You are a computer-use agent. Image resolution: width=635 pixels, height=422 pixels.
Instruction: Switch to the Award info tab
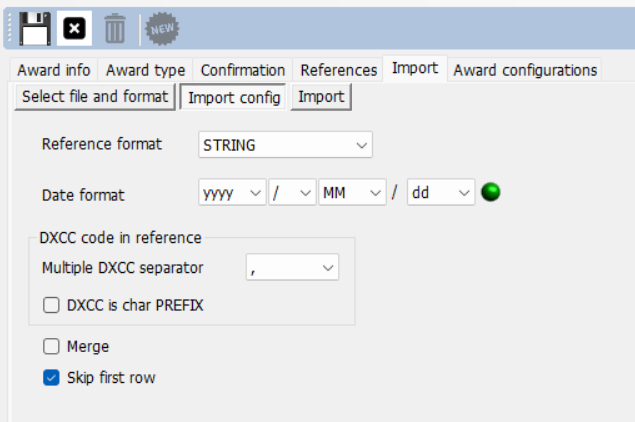coord(53,70)
